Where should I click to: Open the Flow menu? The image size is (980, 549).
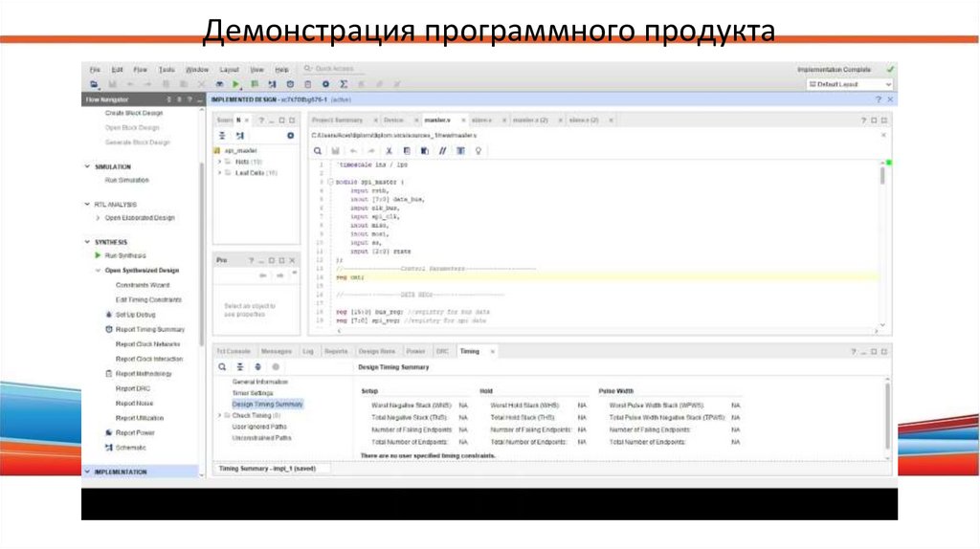click(140, 69)
